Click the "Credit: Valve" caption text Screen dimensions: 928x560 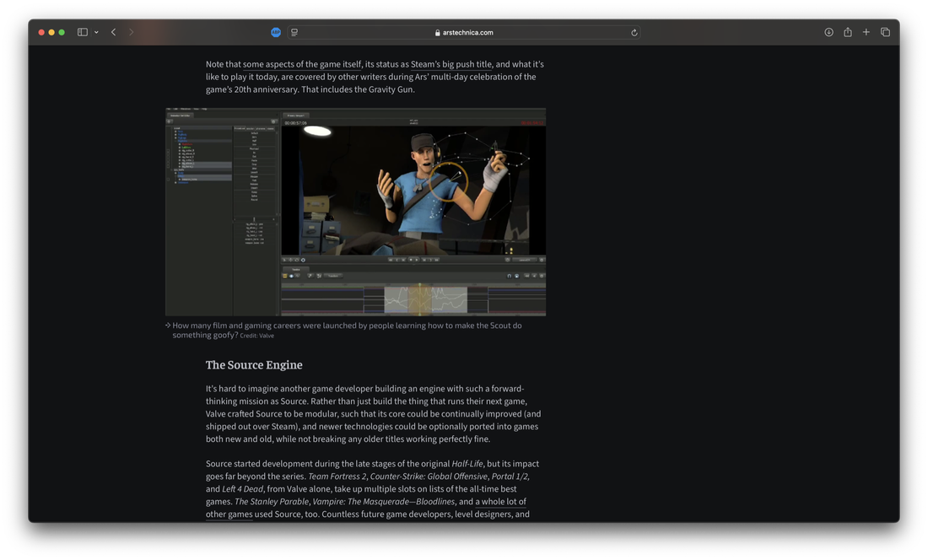256,336
